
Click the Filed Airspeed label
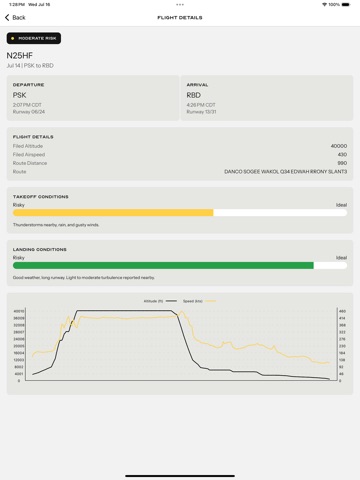click(29, 155)
